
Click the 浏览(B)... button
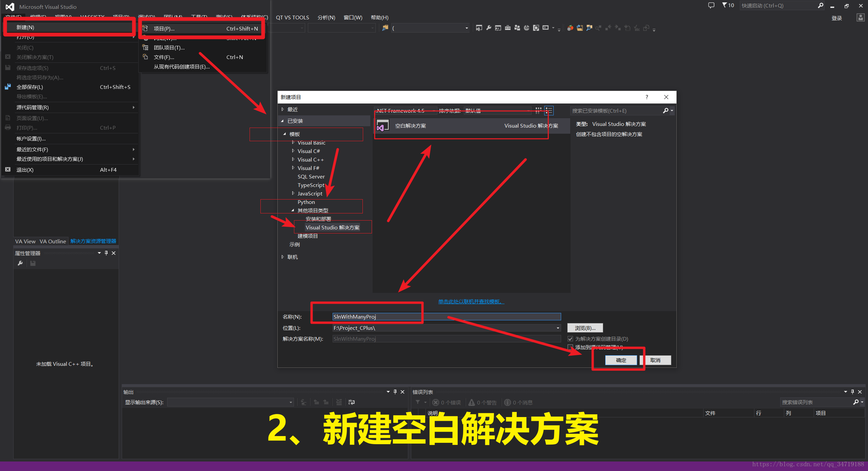[585, 328]
